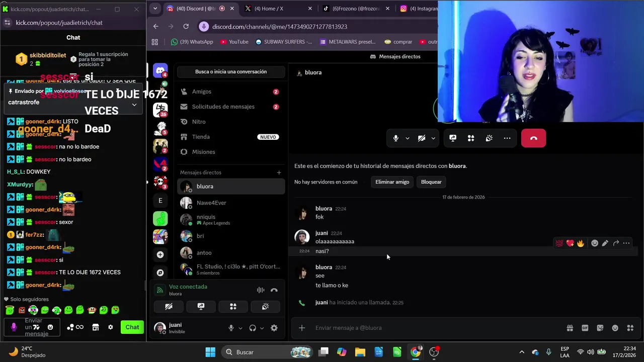Disconnect voice in Voz conectada panel
The width and height of the screenshot is (644, 362).
pyautogui.click(x=274, y=290)
